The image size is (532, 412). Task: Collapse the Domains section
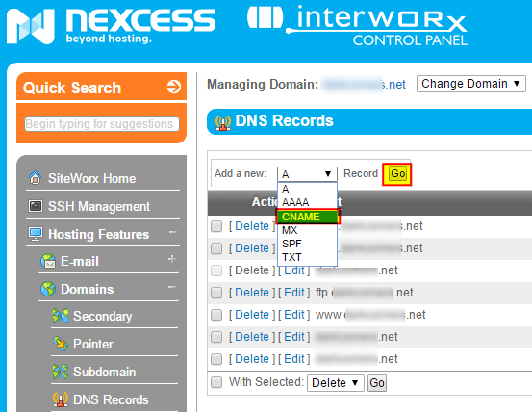[172, 287]
